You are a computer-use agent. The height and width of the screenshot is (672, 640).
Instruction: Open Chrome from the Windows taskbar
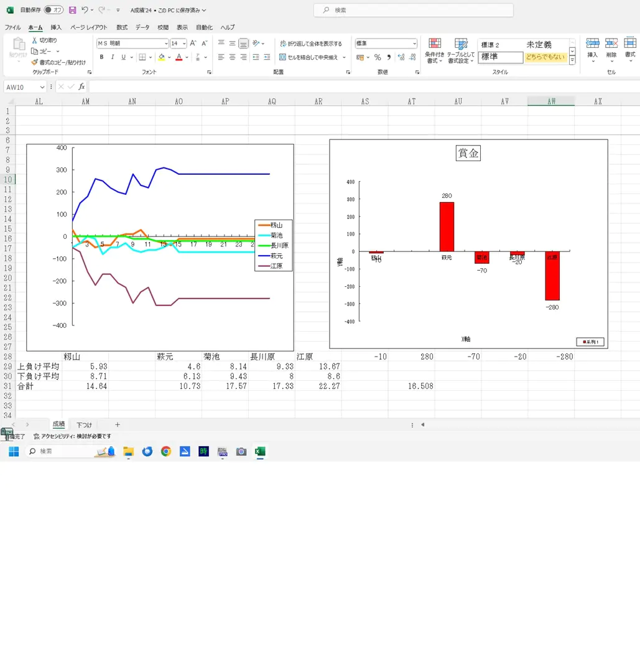coord(166,451)
